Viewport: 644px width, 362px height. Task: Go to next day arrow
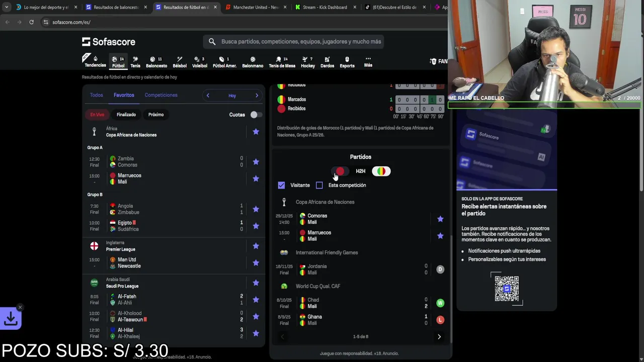[x=257, y=96]
